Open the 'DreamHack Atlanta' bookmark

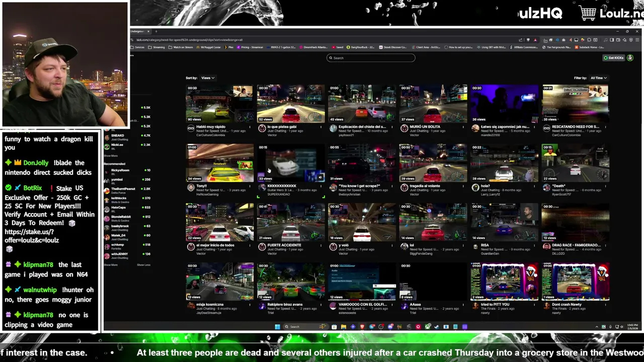[314, 47]
